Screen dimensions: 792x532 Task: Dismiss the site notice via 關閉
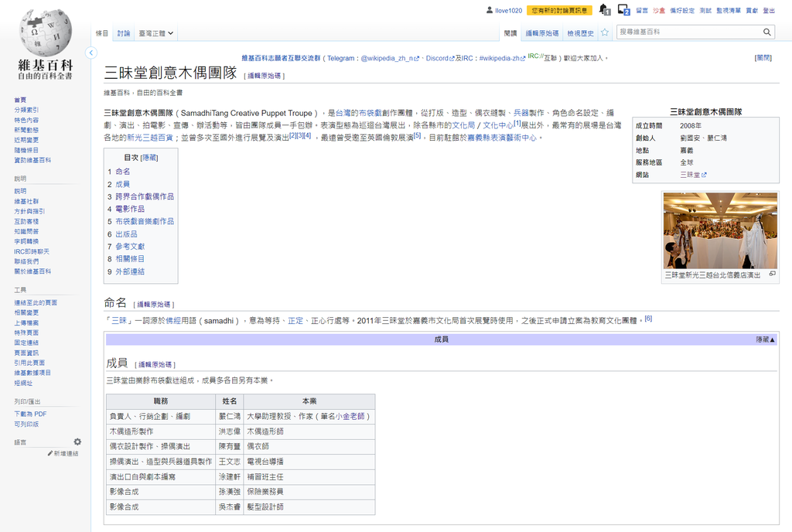point(763,58)
